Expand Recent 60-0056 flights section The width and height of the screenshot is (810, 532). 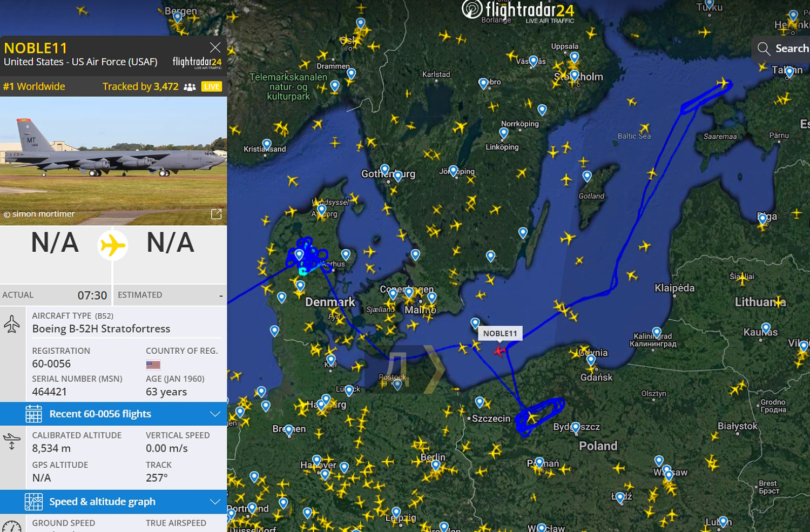tap(215, 414)
